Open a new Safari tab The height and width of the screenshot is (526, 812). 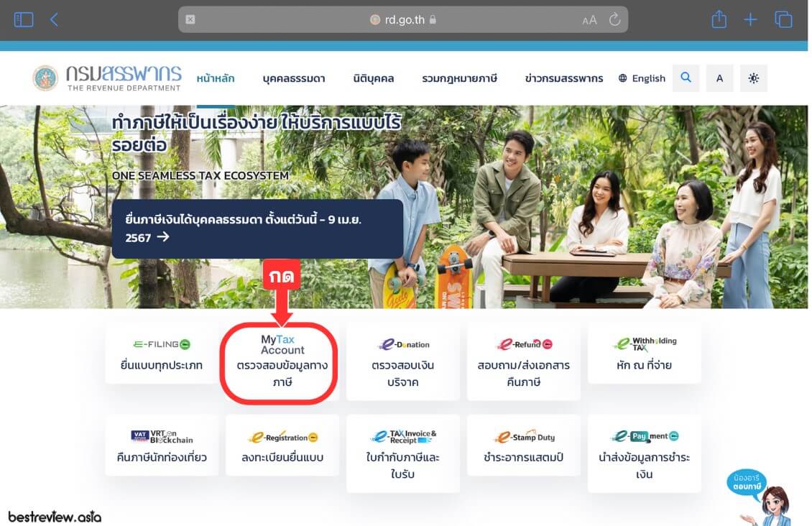pos(750,19)
